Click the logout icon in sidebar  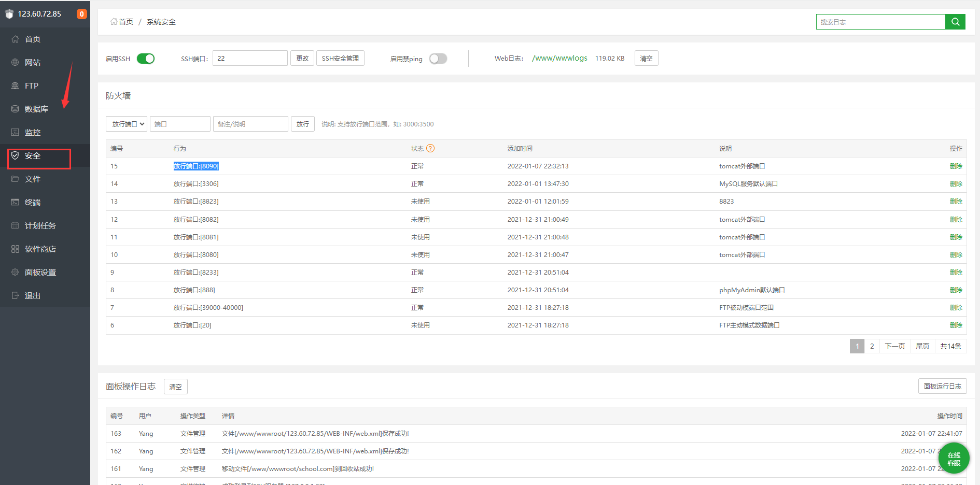click(15, 295)
